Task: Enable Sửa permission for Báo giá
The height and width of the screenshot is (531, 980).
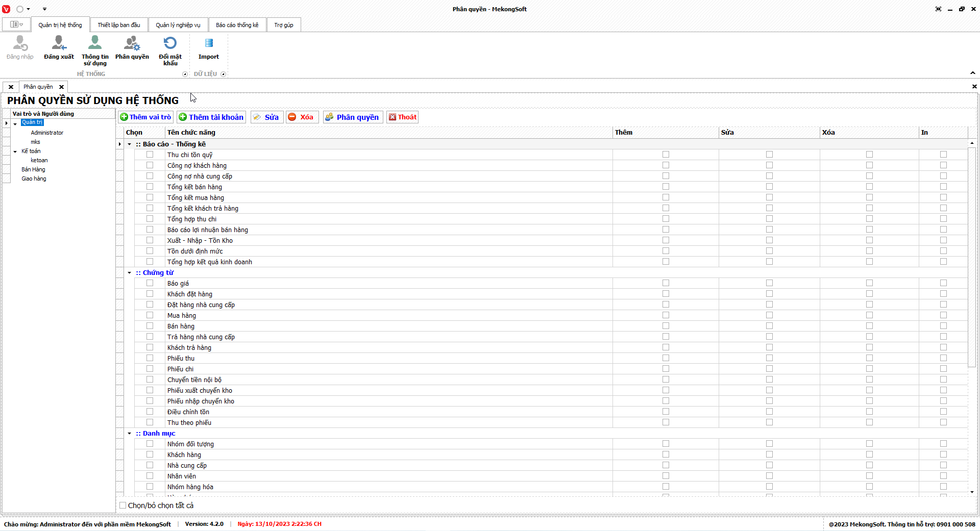Action: [769, 283]
